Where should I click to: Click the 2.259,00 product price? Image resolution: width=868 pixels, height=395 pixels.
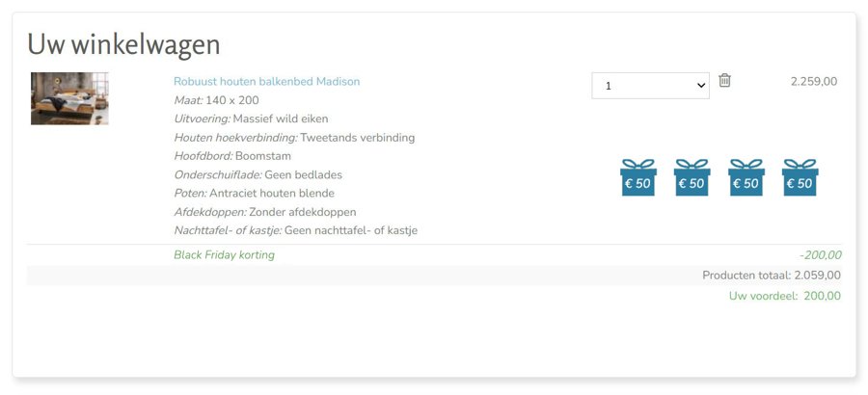tap(813, 82)
